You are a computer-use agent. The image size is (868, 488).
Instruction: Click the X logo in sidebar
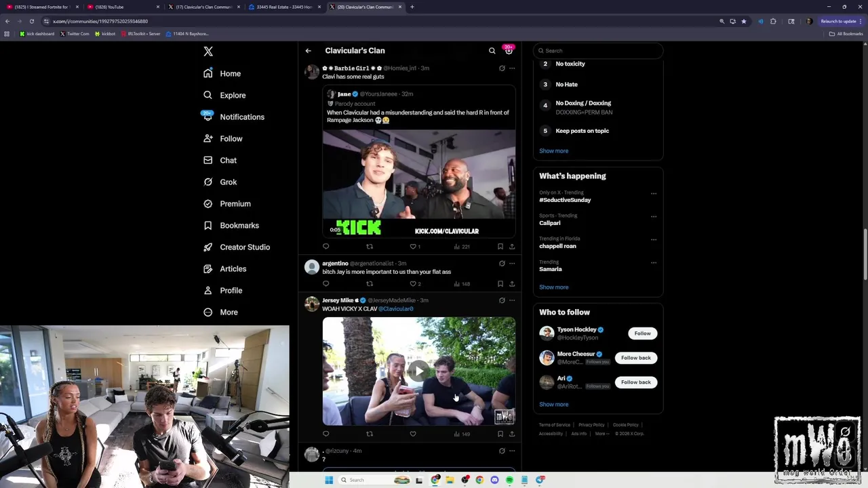point(208,52)
